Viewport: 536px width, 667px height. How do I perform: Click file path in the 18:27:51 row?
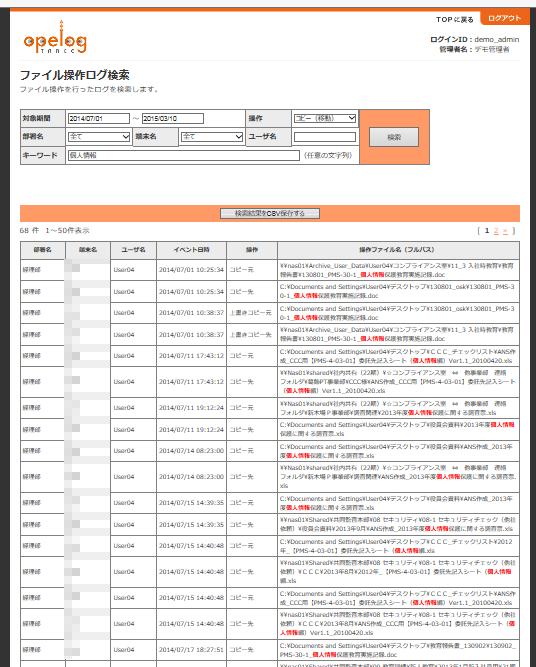(x=398, y=650)
